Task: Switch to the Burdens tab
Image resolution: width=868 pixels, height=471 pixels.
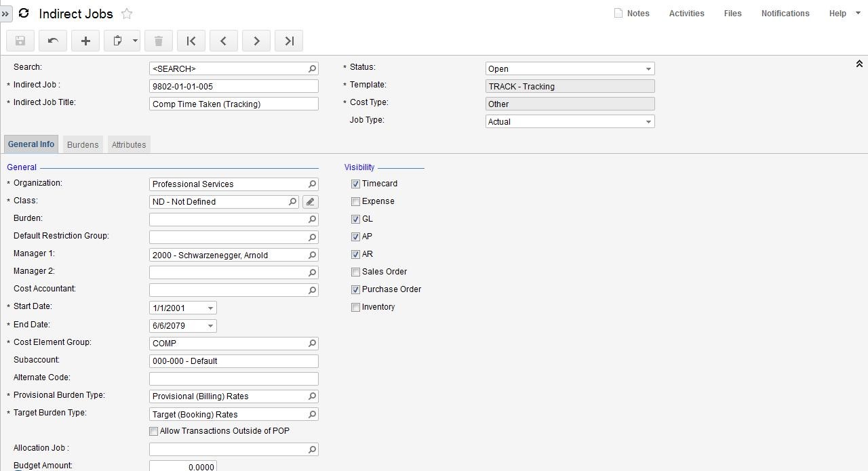Action: click(83, 144)
